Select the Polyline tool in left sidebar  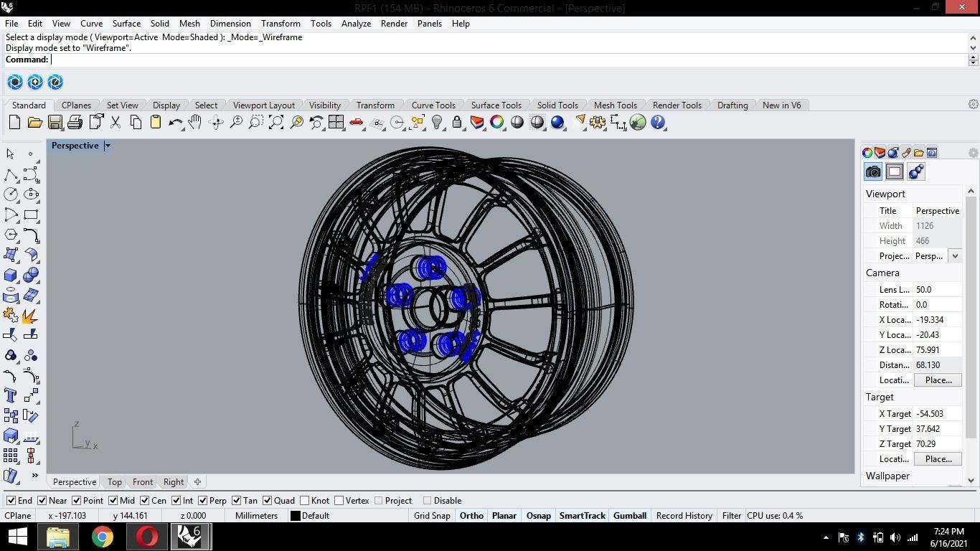point(11,174)
